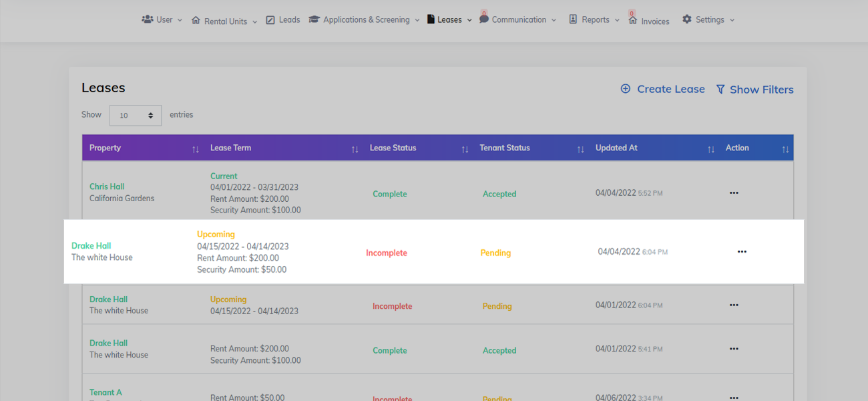Open the actions menu for Chris Hall lease
This screenshot has width=868, height=401.
(x=734, y=192)
